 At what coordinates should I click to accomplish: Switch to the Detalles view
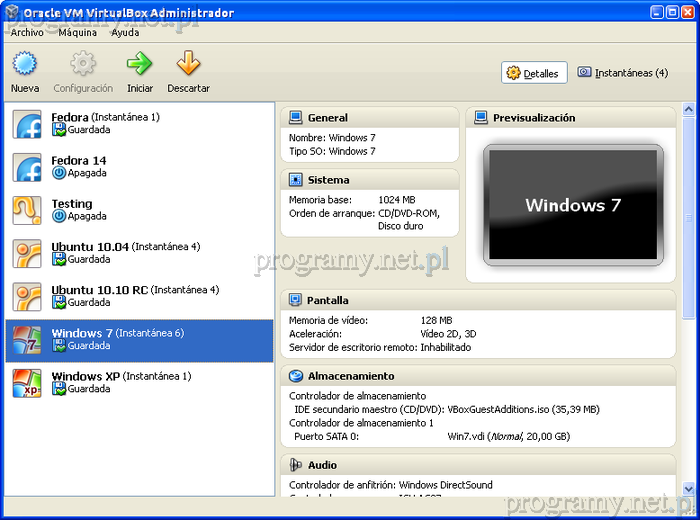534,73
